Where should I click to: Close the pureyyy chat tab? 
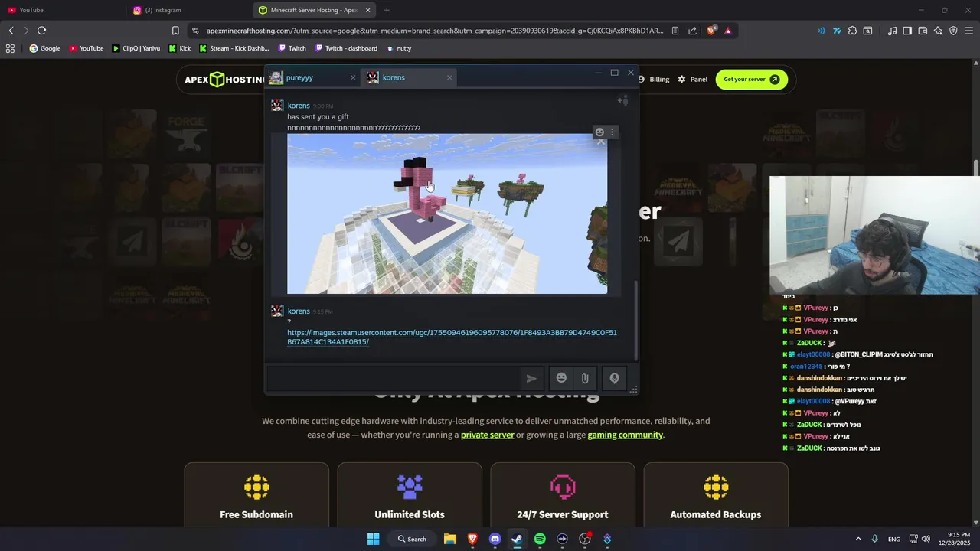353,77
